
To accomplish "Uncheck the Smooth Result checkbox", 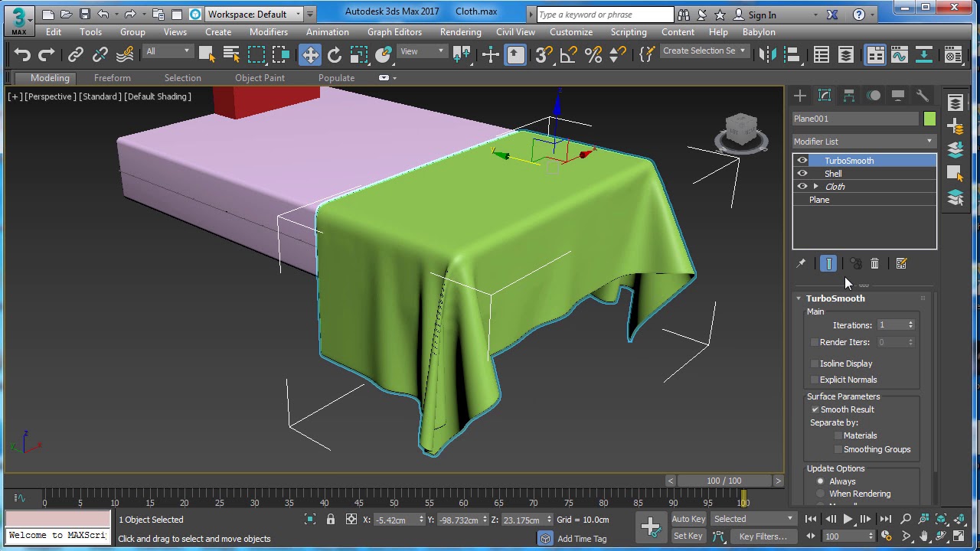I will click(x=815, y=409).
